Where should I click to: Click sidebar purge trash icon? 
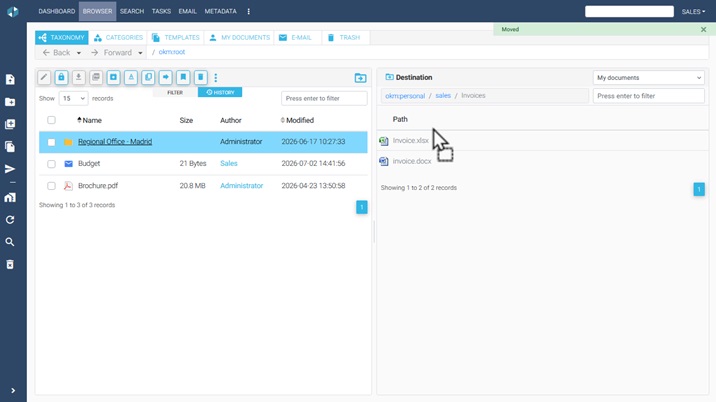tap(10, 264)
